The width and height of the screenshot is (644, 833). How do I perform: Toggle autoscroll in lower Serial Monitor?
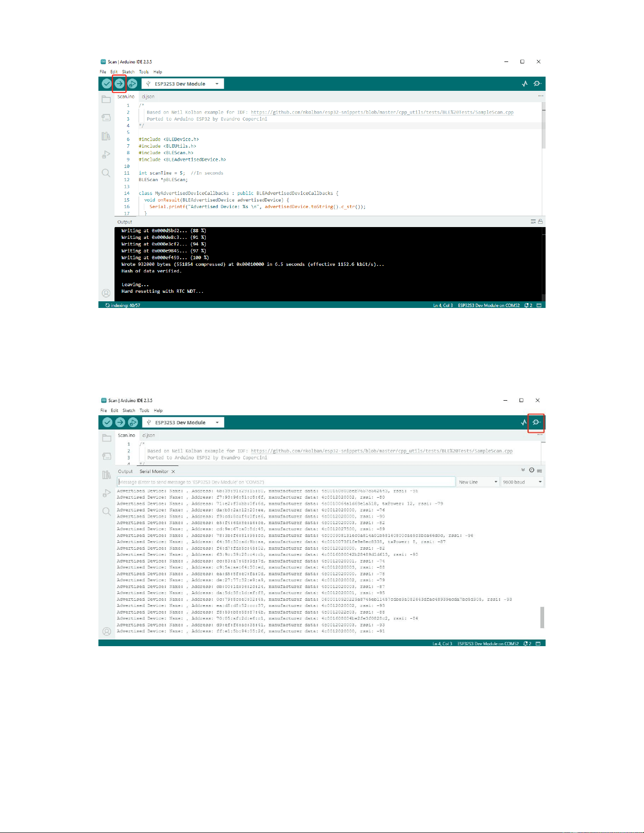tap(523, 470)
